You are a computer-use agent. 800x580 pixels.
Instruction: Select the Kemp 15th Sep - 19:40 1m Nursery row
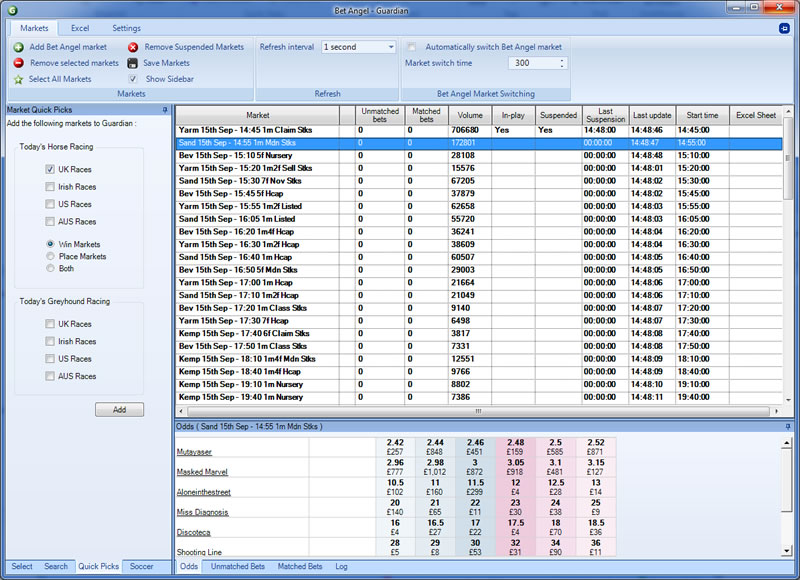click(x=479, y=397)
